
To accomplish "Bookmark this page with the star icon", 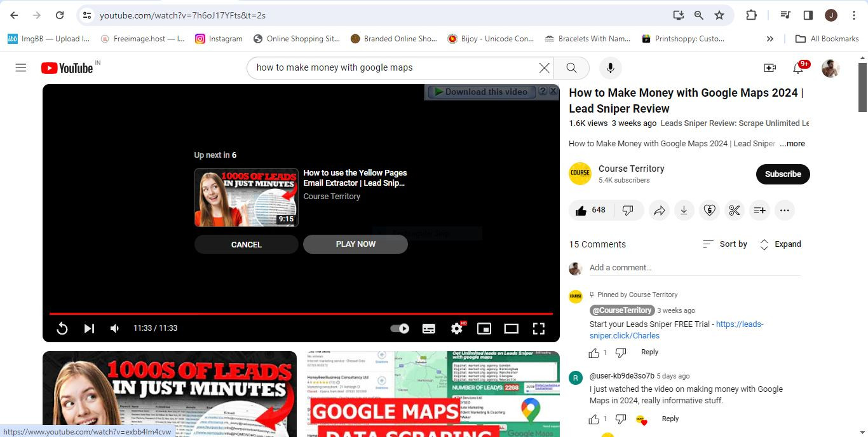I will pyautogui.click(x=719, y=15).
